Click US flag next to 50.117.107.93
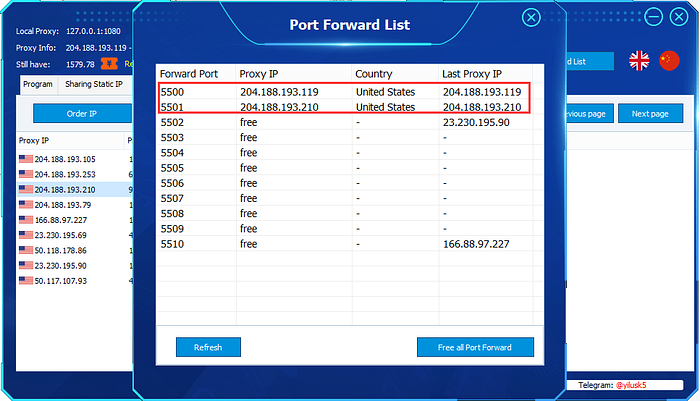The image size is (700, 401). click(x=26, y=280)
